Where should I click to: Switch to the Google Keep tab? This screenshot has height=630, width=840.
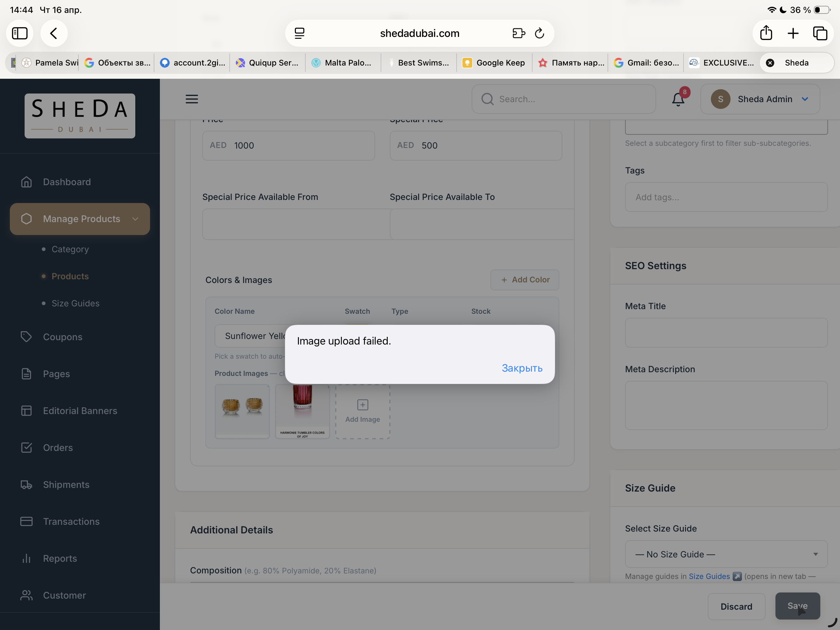click(x=494, y=63)
